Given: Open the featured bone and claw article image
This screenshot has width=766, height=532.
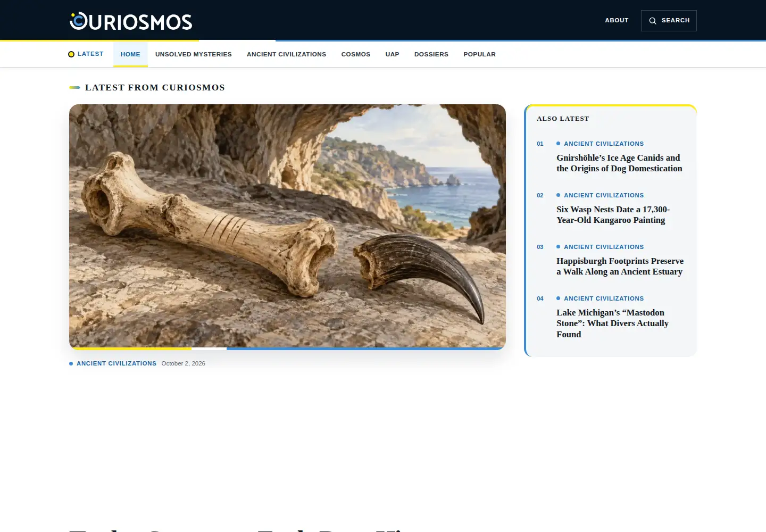Looking at the screenshot, I should [x=287, y=227].
